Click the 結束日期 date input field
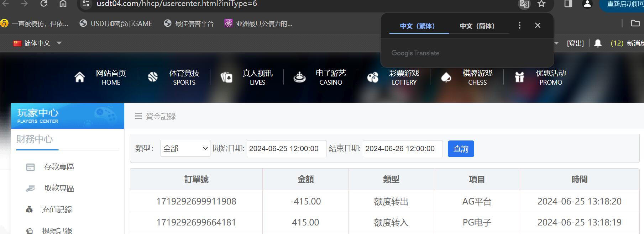This screenshot has width=644, height=234. (x=403, y=149)
